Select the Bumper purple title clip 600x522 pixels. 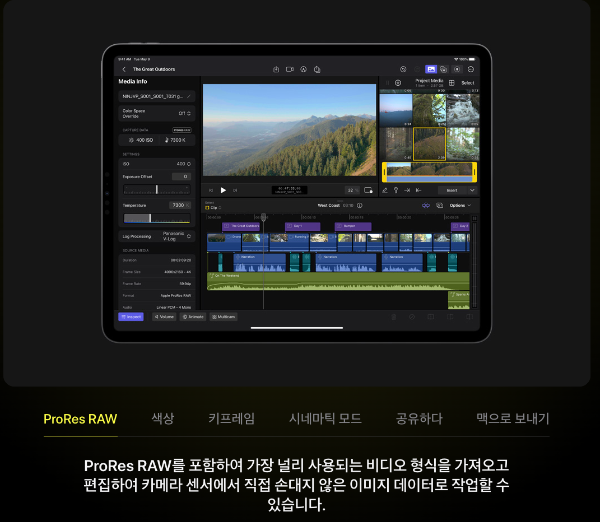coord(353,226)
